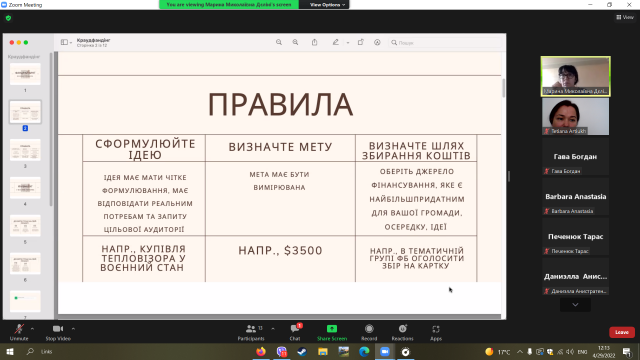Leave the meeting

pos(622,332)
